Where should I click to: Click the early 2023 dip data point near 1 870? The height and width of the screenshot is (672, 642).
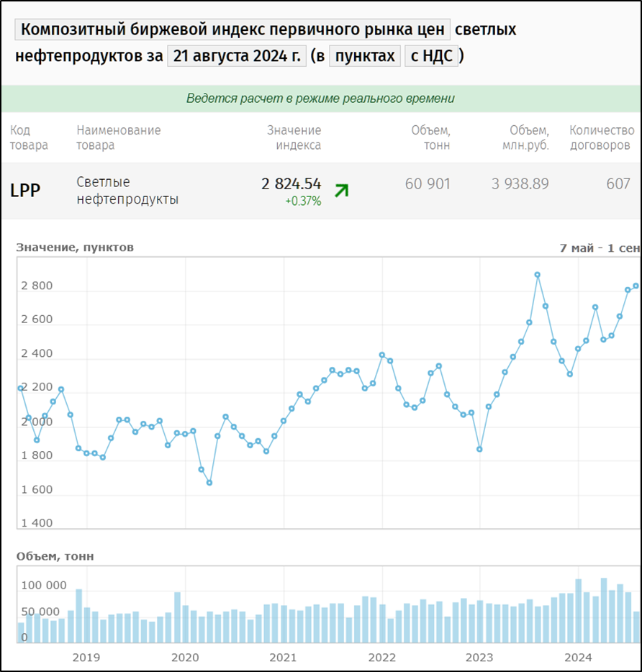click(479, 449)
